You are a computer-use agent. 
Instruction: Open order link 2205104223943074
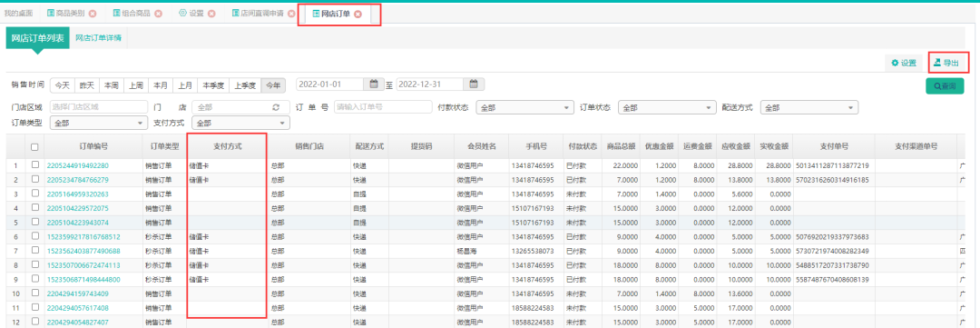pyautogui.click(x=78, y=223)
